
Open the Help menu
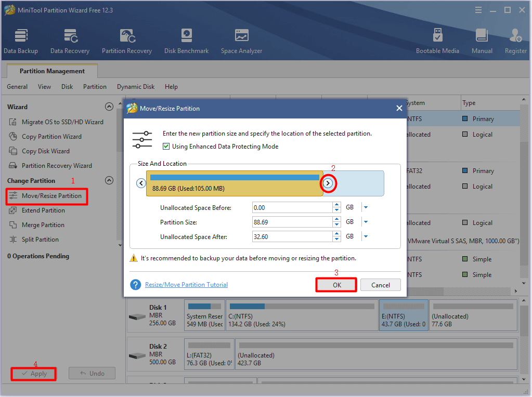point(171,87)
